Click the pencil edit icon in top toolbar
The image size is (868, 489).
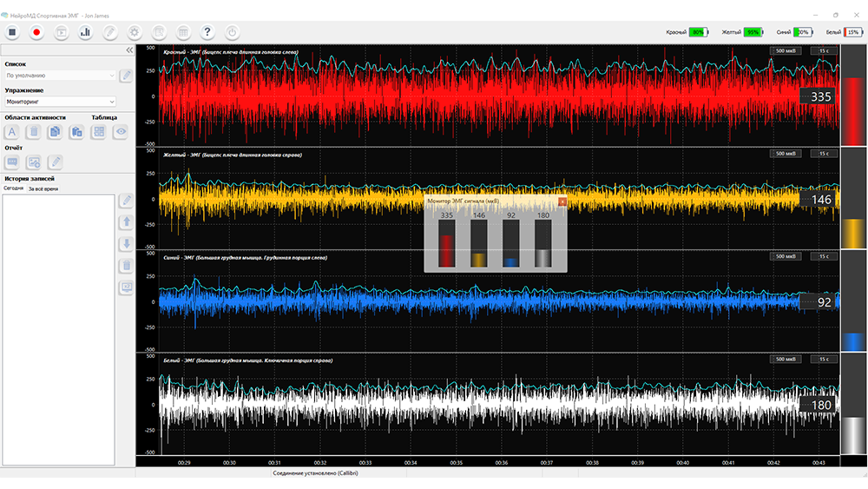tap(110, 32)
